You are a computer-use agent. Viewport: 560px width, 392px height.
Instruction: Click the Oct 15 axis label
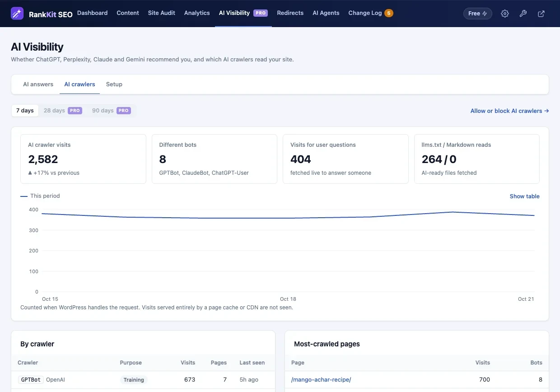tap(50, 299)
